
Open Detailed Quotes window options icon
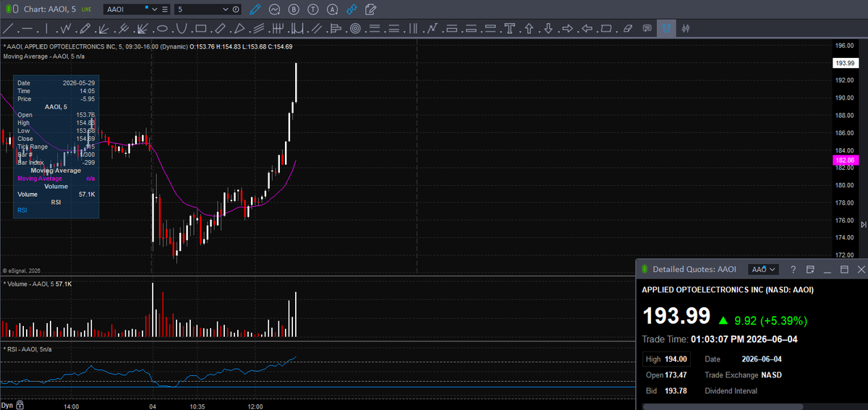tap(810, 269)
